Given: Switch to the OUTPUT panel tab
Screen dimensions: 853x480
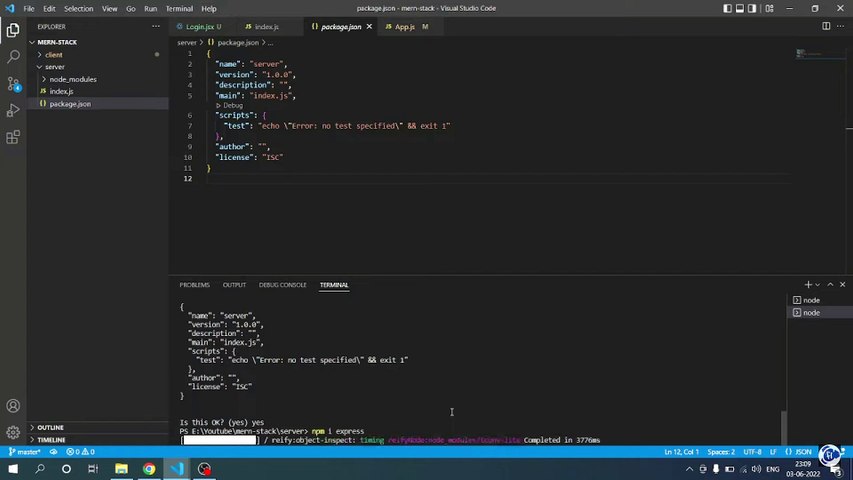Looking at the screenshot, I should pyautogui.click(x=234, y=285).
